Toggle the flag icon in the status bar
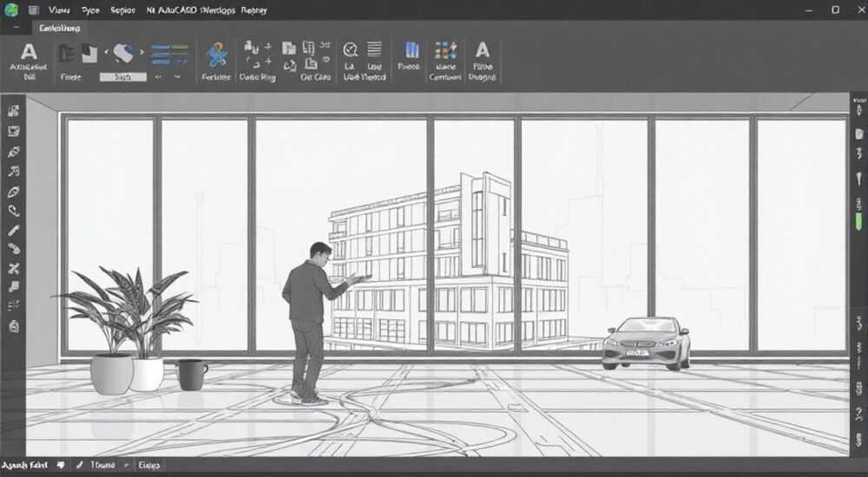 [x=61, y=466]
